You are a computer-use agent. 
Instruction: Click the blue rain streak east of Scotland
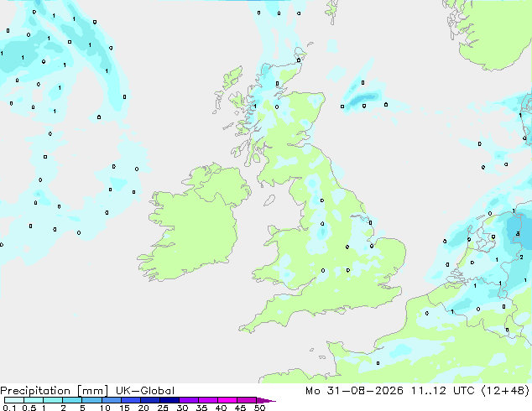coord(363,98)
